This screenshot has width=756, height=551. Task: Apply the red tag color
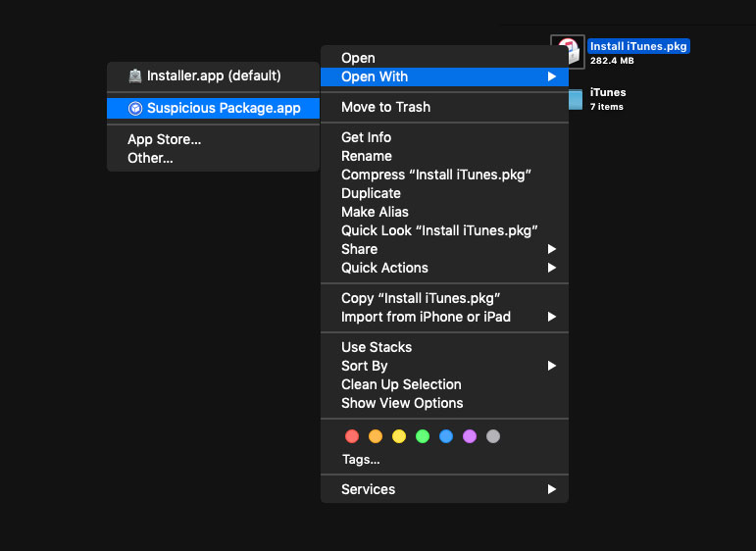pyautogui.click(x=352, y=436)
